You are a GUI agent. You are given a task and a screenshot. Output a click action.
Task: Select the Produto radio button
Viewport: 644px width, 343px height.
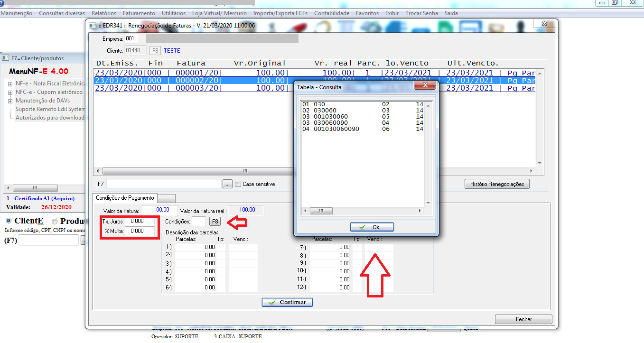click(x=54, y=221)
